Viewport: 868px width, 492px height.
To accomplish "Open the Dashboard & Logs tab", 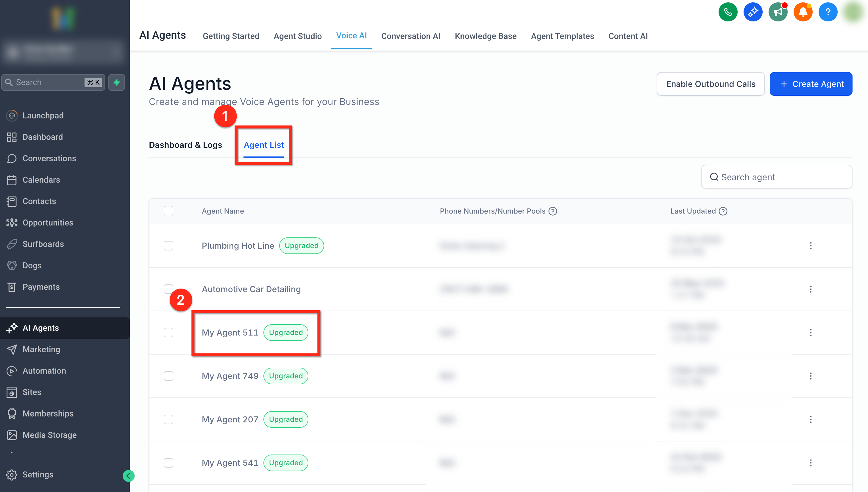I will coord(185,145).
